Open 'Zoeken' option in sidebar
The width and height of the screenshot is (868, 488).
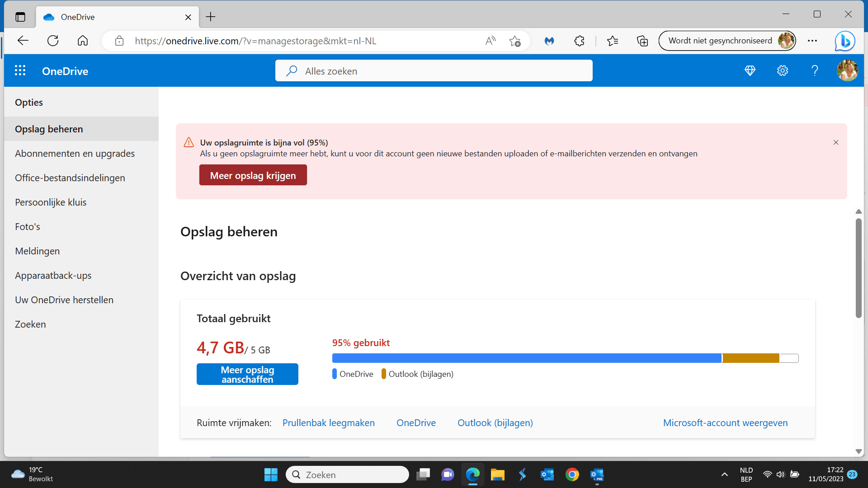(x=81, y=324)
